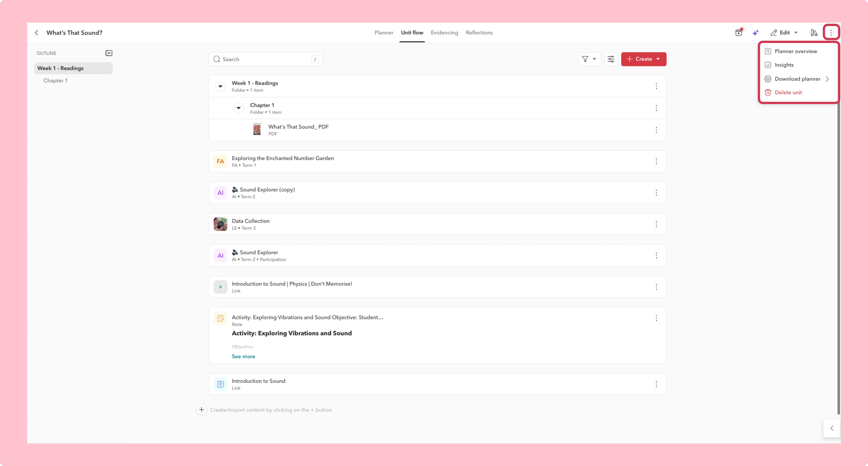Click the See more link in the note

(x=243, y=356)
